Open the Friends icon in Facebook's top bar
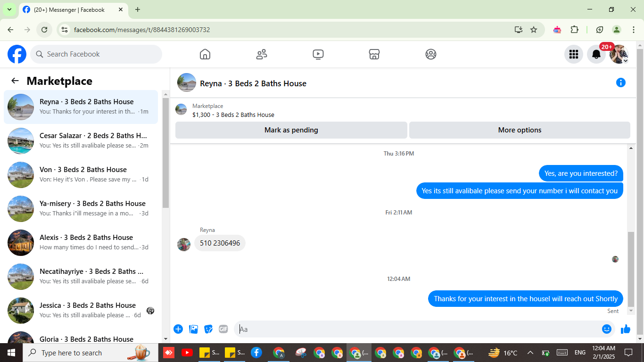644x362 pixels. click(262, 54)
